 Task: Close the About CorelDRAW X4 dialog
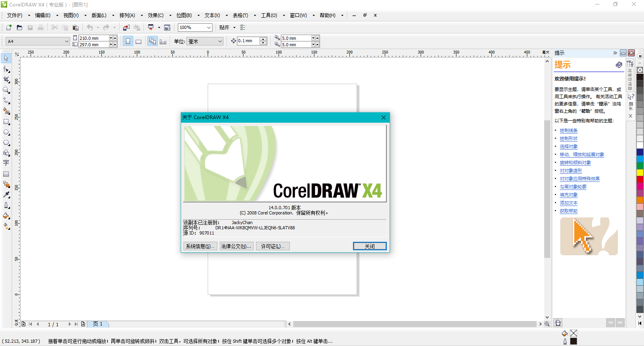[384, 117]
